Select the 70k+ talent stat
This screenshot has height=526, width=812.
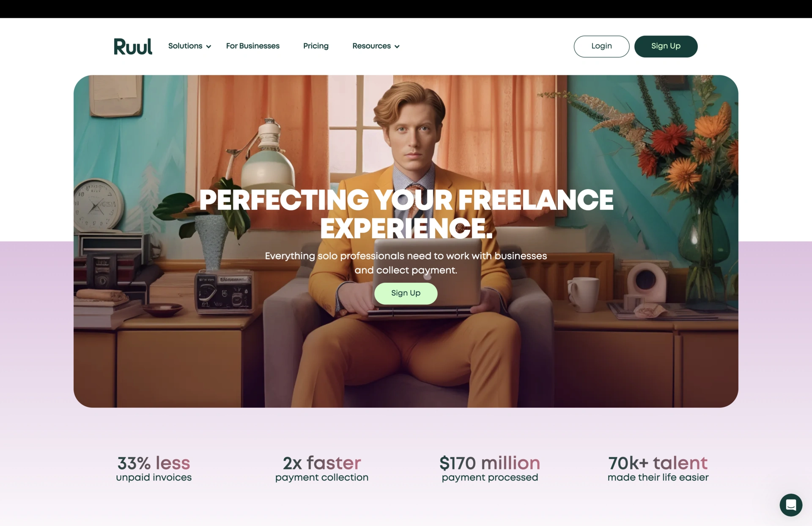coord(658,469)
